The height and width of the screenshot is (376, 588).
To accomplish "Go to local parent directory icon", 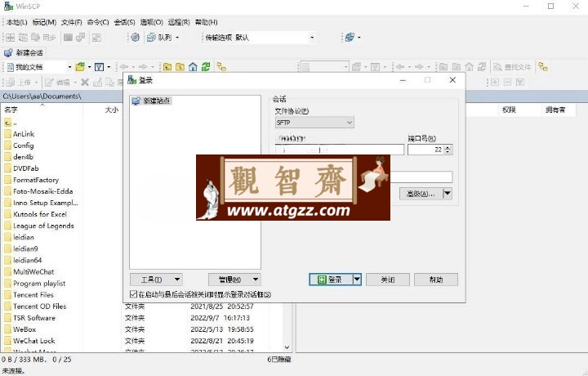I will 167,67.
